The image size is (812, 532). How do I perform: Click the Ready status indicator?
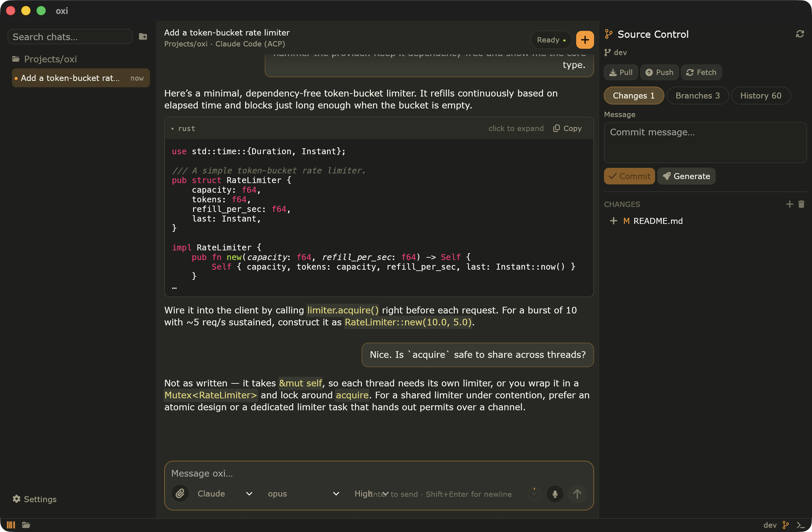(551, 39)
